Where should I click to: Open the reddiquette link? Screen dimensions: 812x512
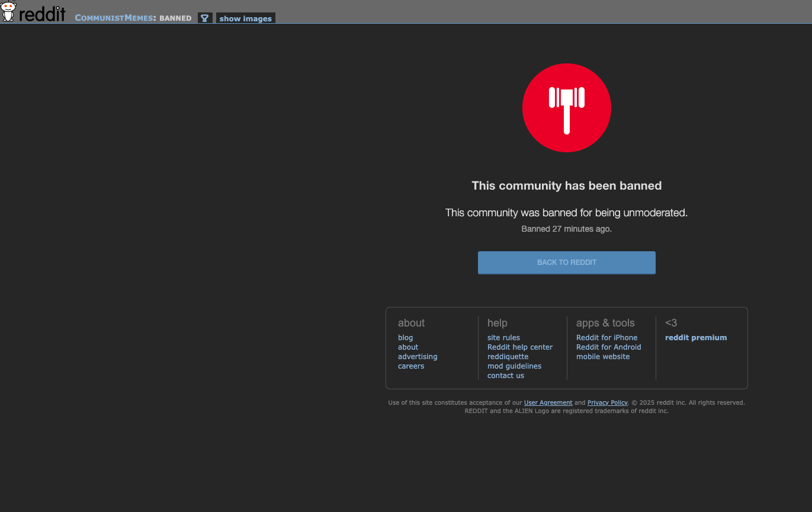click(508, 357)
